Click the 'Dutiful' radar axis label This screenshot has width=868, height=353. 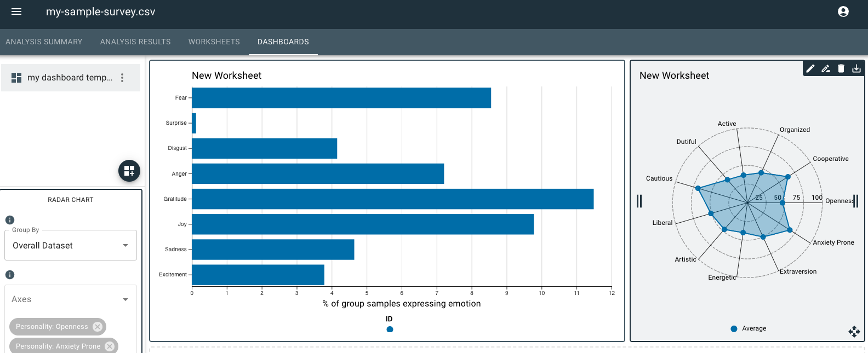coord(686,142)
